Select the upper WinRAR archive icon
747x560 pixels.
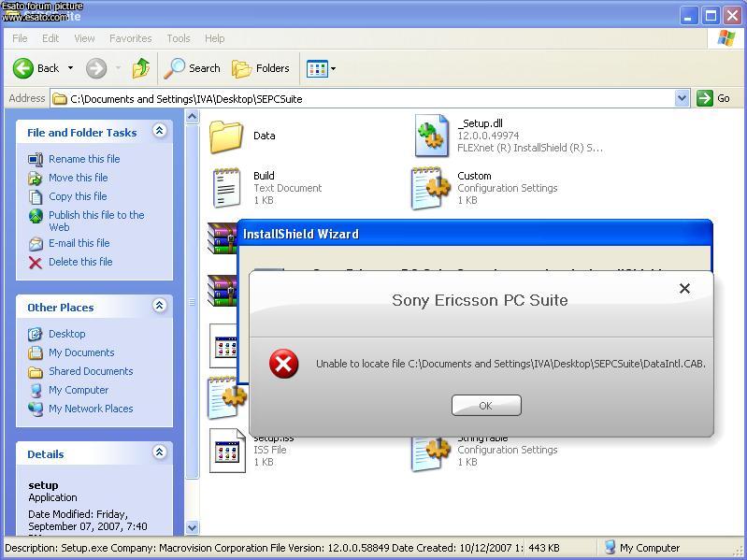click(x=222, y=238)
